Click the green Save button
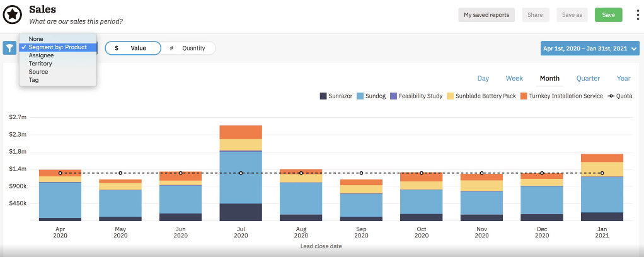The image size is (644, 257). 608,15
